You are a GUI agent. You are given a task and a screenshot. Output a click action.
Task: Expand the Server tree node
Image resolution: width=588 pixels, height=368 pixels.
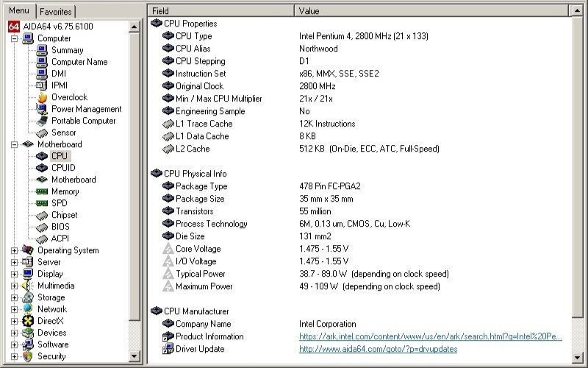[14, 262]
